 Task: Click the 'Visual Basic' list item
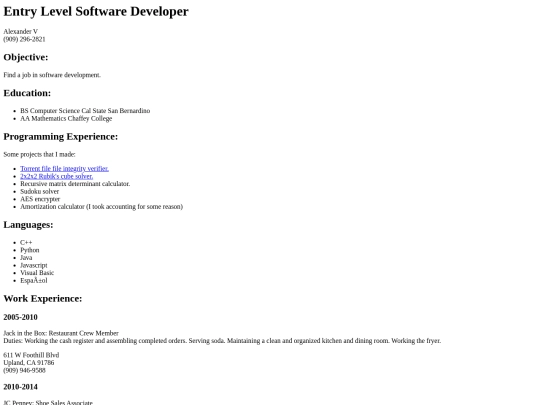[37, 272]
